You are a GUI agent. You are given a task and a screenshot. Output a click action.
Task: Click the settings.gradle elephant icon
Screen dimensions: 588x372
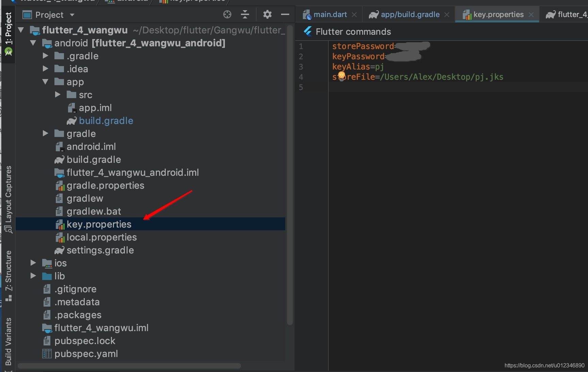coord(59,250)
